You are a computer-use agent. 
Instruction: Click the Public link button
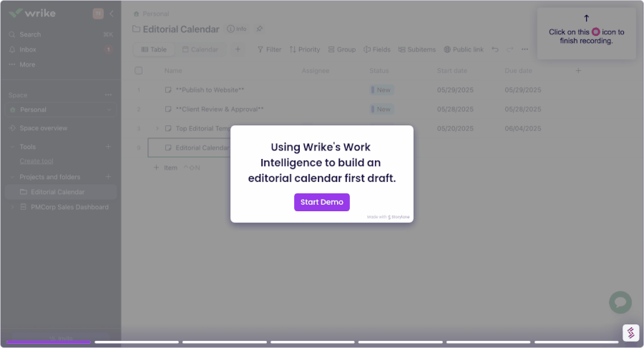click(463, 49)
